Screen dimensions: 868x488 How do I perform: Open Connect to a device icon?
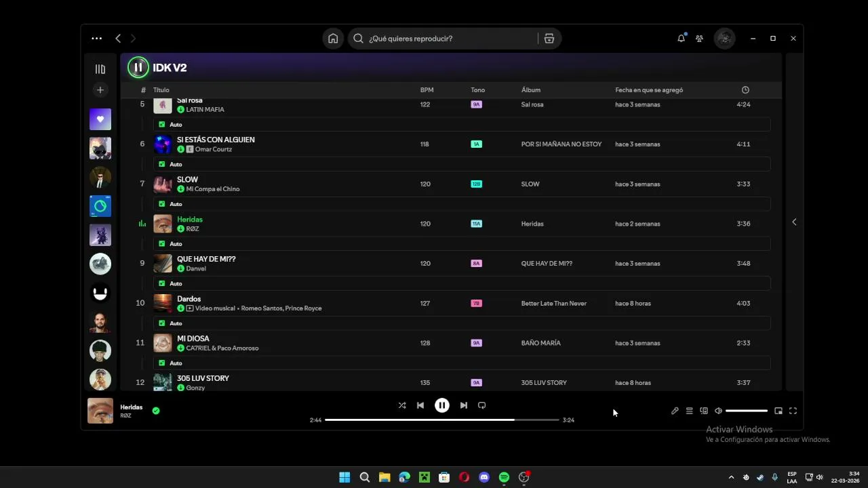[704, 411]
